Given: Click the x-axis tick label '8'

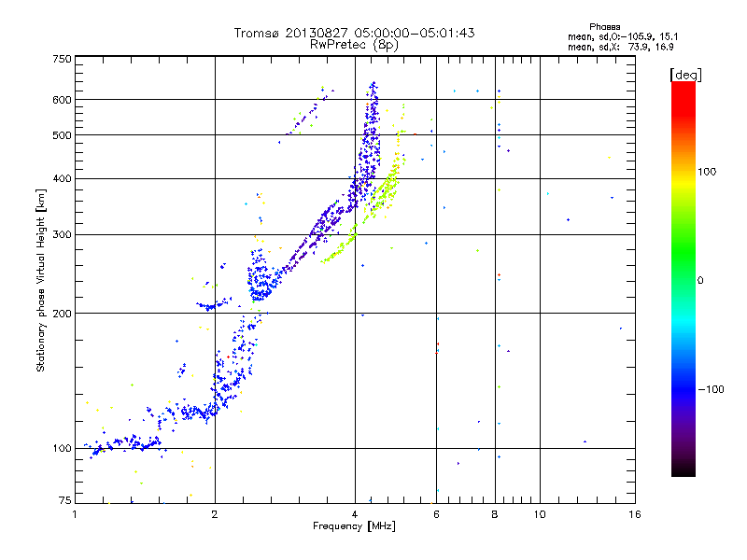Looking at the screenshot, I should click(495, 514).
